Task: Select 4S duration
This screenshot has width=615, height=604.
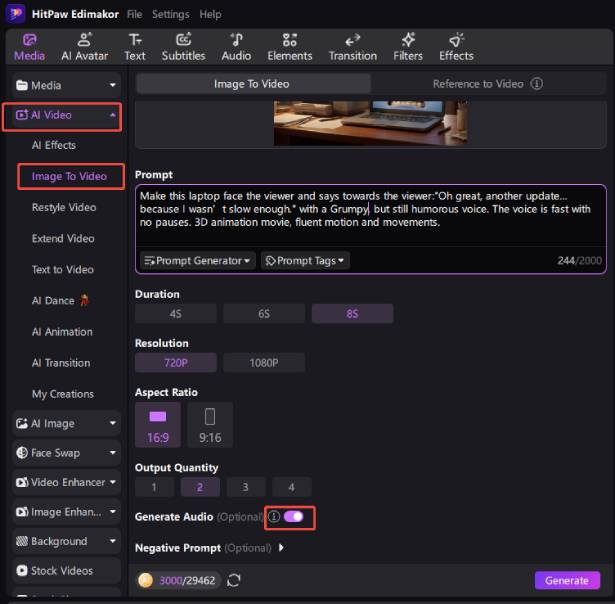Action: [176, 313]
